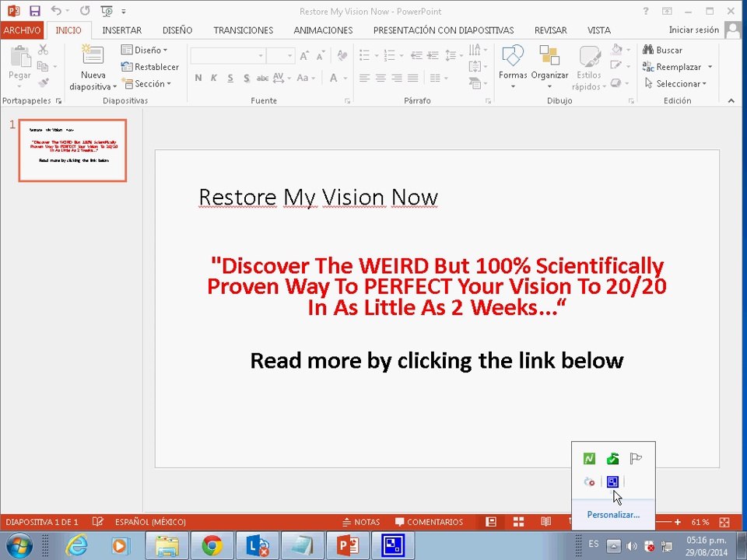Click the zoom in plus on slider
Viewport: 747px width, 560px height.
click(678, 522)
